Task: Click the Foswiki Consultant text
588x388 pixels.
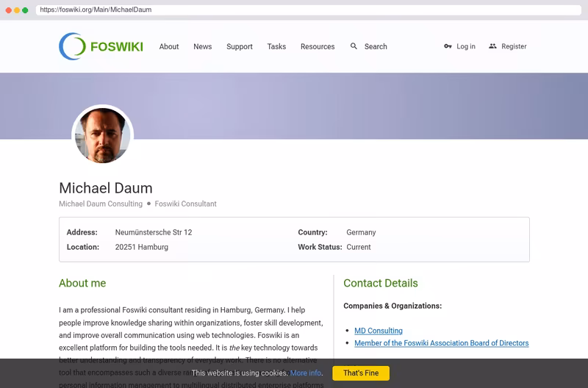Action: [x=186, y=204]
